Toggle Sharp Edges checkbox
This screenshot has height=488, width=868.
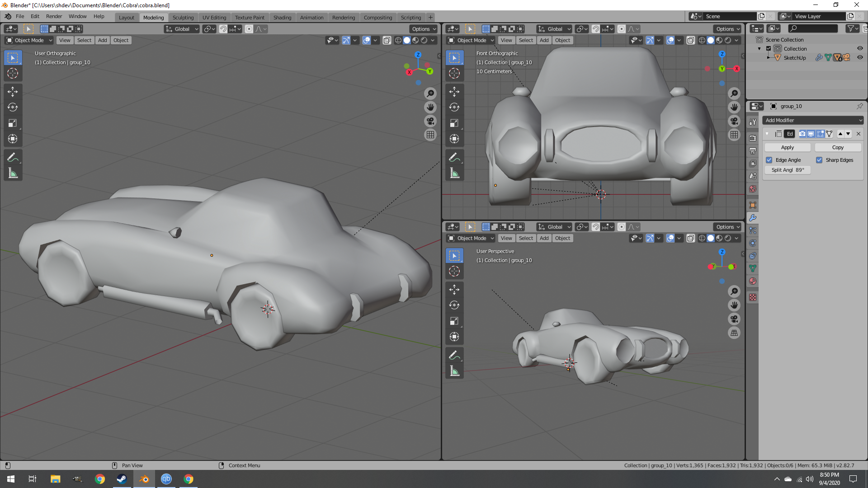[819, 160]
